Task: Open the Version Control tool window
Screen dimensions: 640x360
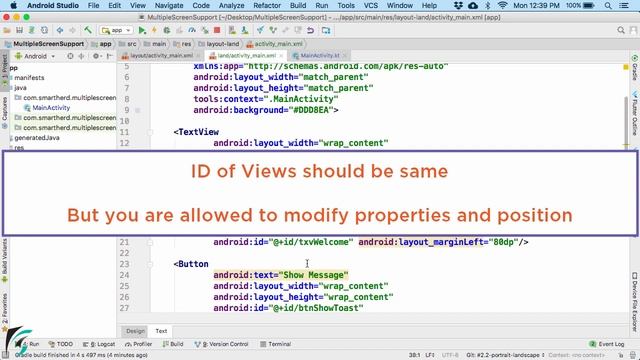Action: pyautogui.click(x=222, y=344)
